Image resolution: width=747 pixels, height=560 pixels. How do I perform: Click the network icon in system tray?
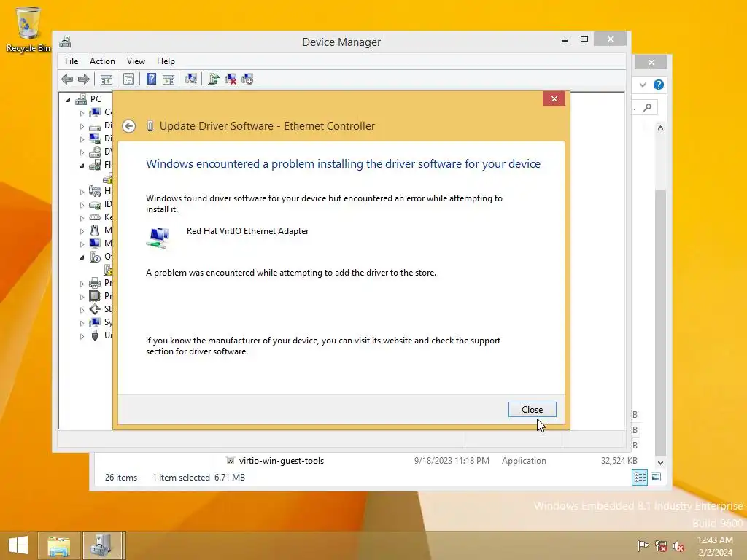pyautogui.click(x=661, y=545)
